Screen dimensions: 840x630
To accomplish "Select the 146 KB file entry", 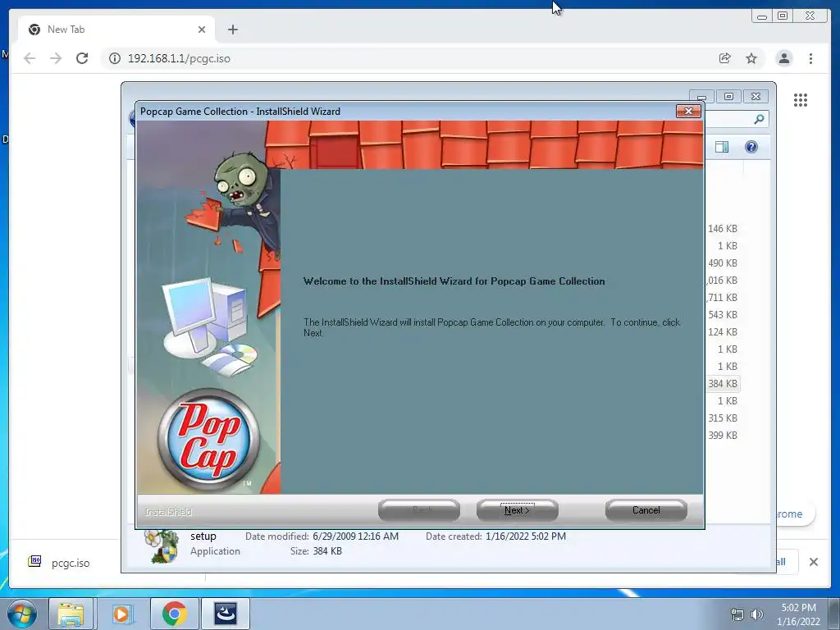I will click(x=723, y=229).
